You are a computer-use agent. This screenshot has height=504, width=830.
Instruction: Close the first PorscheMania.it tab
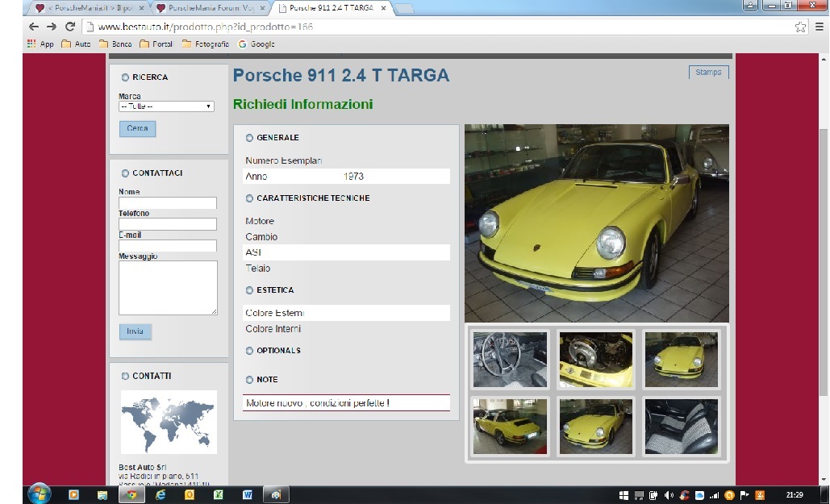(x=141, y=8)
